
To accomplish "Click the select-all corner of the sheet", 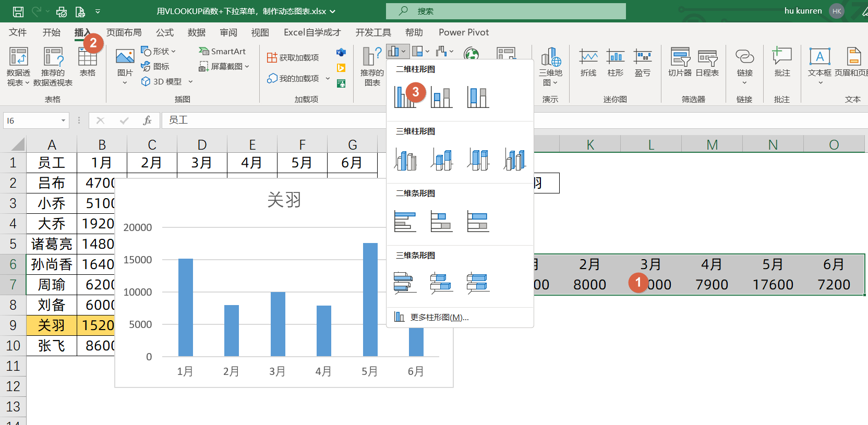I will [13, 144].
